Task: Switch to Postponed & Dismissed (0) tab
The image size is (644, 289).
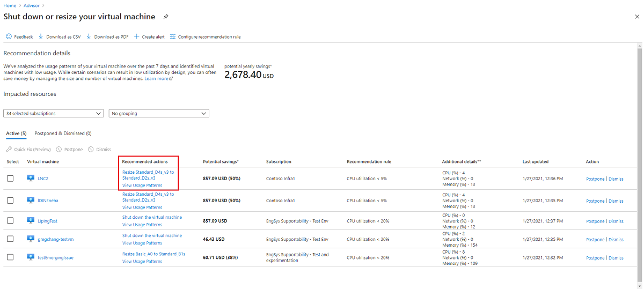Action: tap(63, 133)
